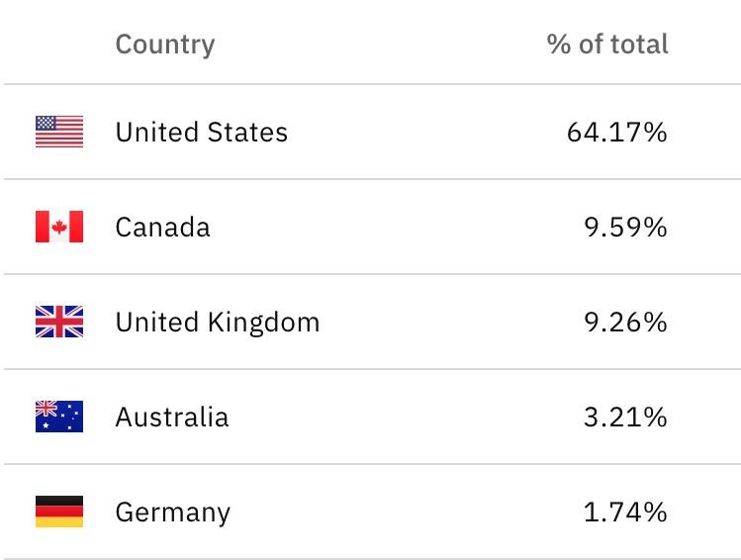Click the 9.59% value for Canada
This screenshot has width=741, height=560.
tap(625, 227)
